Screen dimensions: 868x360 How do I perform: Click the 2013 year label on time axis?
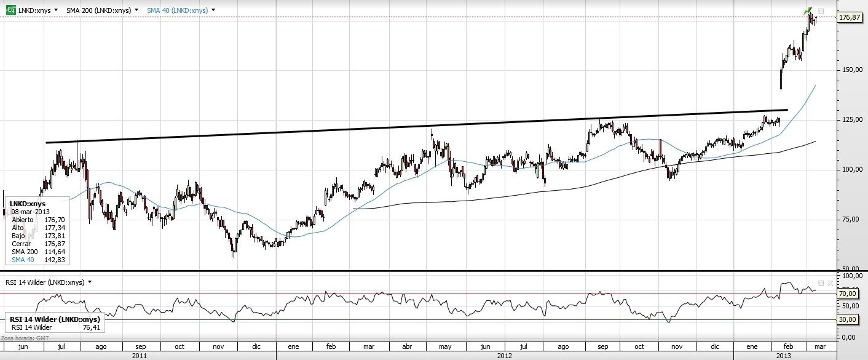point(783,355)
